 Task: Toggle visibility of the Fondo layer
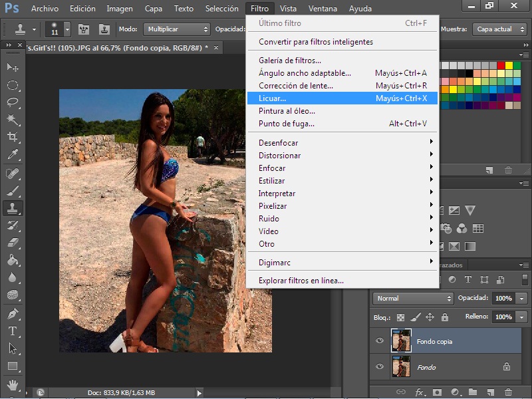380,366
